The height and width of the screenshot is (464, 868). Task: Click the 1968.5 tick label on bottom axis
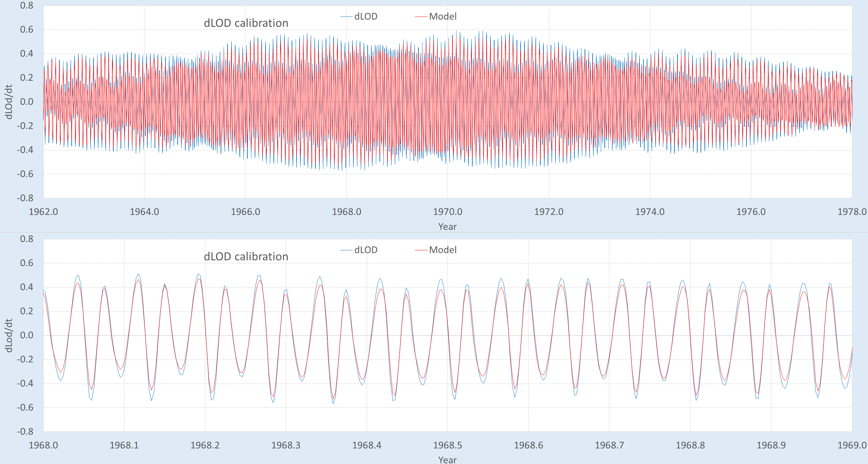448,445
